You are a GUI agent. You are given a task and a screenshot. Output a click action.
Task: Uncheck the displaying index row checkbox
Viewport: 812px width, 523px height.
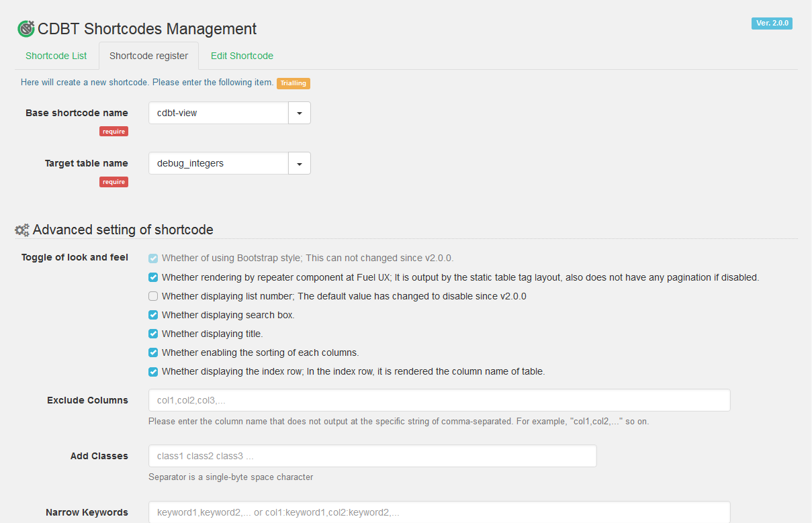153,371
